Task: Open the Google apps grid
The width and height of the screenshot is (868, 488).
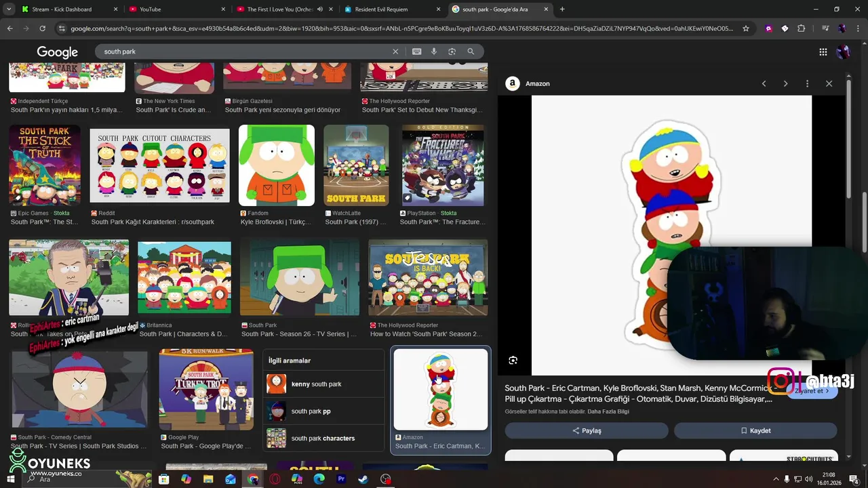Action: (823, 52)
